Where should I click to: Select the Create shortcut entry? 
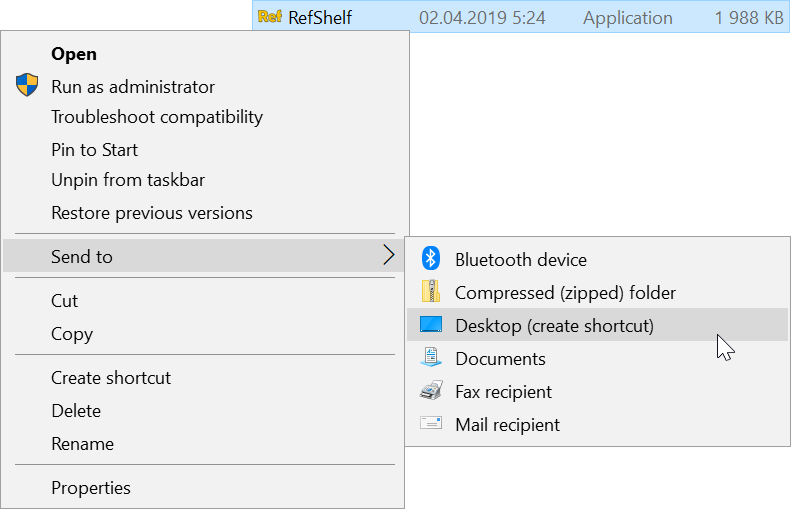(110, 378)
